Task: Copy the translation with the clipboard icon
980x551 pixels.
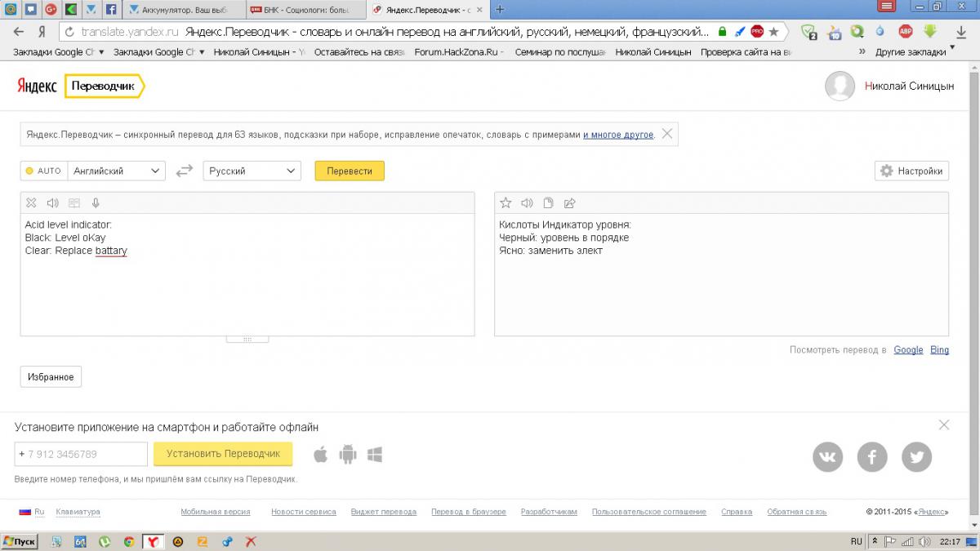Action: [549, 202]
